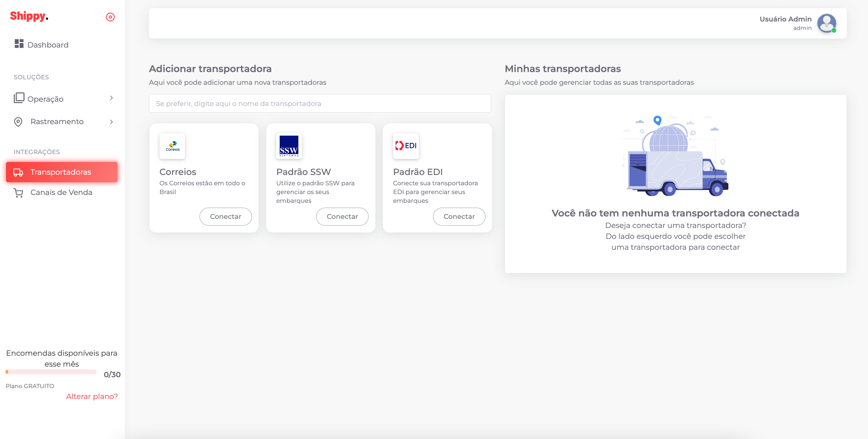The width and height of the screenshot is (868, 439).
Task: Focus the transportadora name search field
Action: 320,104
